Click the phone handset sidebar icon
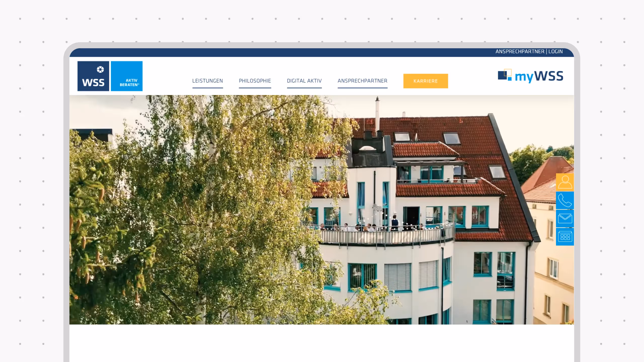The height and width of the screenshot is (362, 644). [x=565, y=200]
